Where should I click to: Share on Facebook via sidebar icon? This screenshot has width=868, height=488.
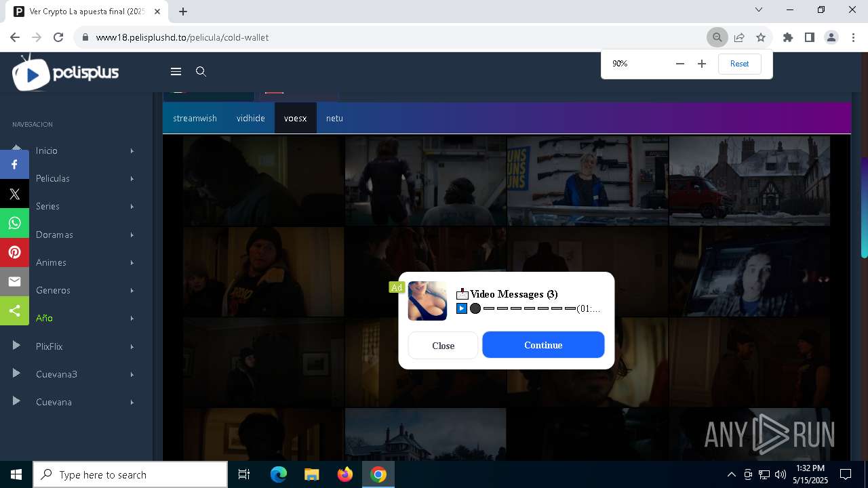14,165
